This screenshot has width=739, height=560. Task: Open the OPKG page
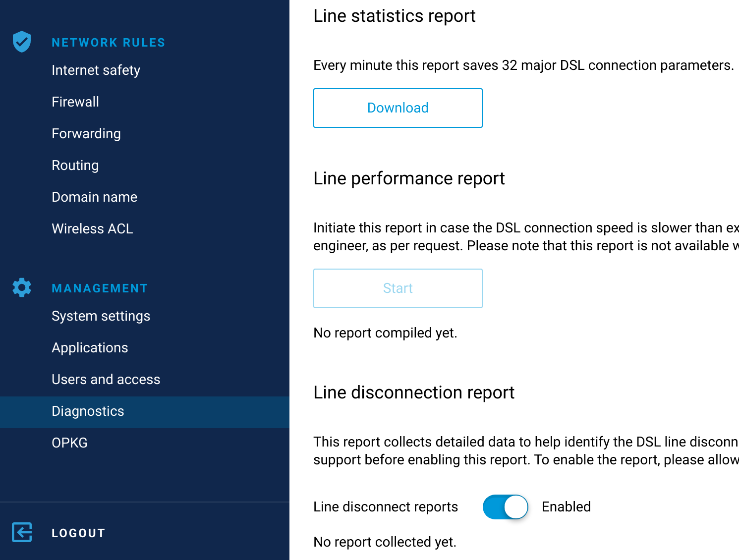pos(69,443)
